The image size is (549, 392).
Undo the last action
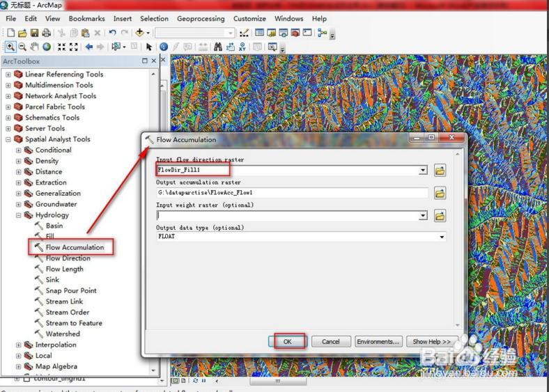click(x=112, y=33)
